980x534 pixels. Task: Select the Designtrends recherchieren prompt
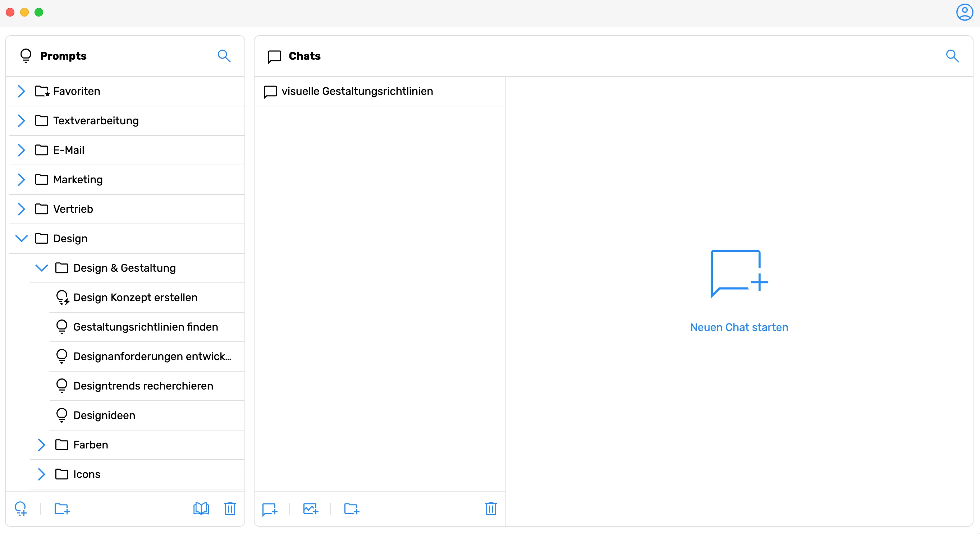point(143,386)
